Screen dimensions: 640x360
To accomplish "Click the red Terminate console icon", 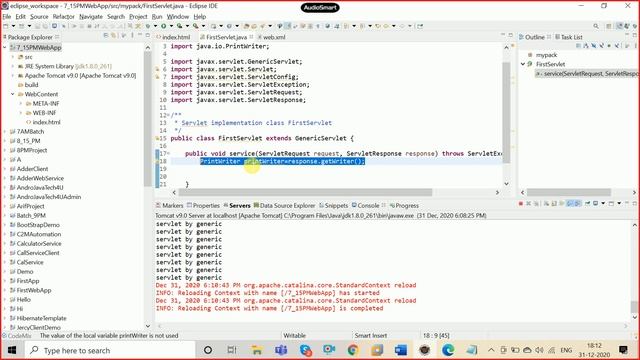I will click(521, 204).
